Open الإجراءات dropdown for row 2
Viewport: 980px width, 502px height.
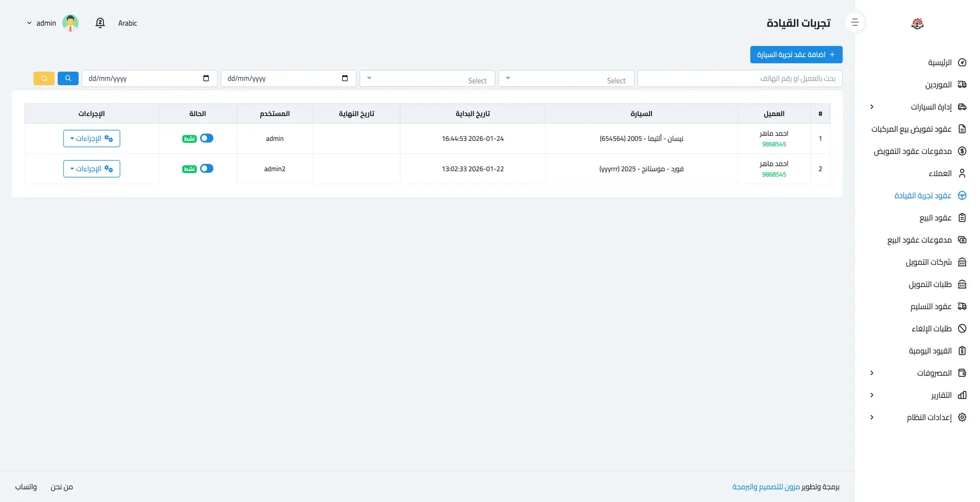[x=92, y=169]
